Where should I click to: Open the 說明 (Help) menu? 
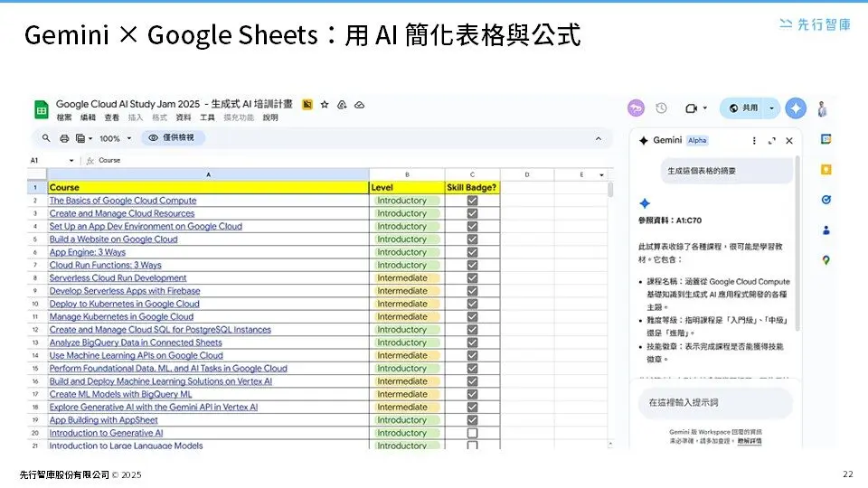coord(270,117)
